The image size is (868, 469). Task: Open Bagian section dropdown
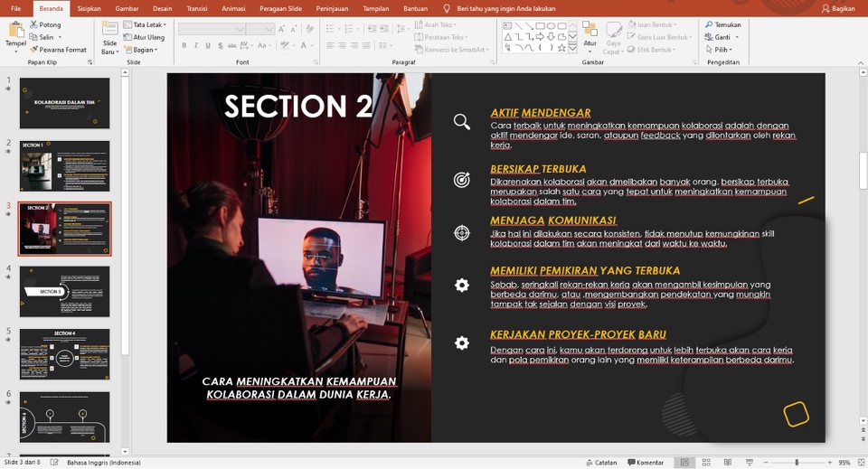(x=141, y=49)
